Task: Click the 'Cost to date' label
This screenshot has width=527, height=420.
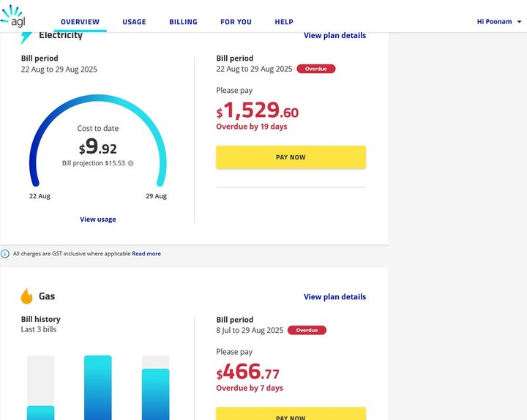Action: [98, 128]
